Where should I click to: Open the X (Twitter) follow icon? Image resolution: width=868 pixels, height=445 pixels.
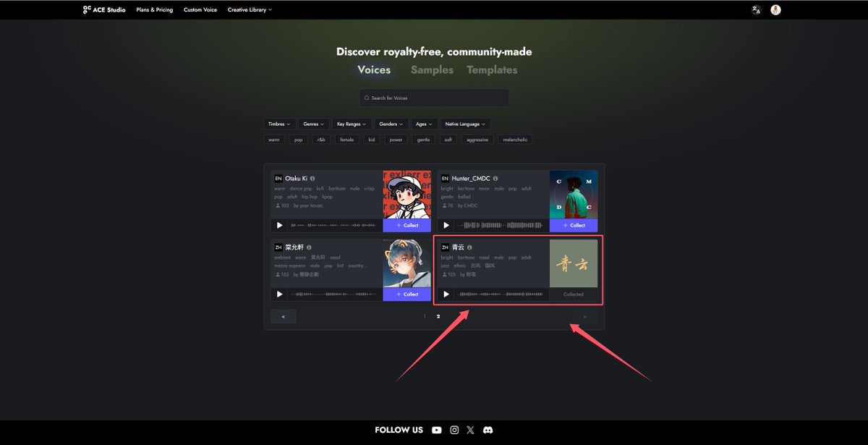coord(471,430)
